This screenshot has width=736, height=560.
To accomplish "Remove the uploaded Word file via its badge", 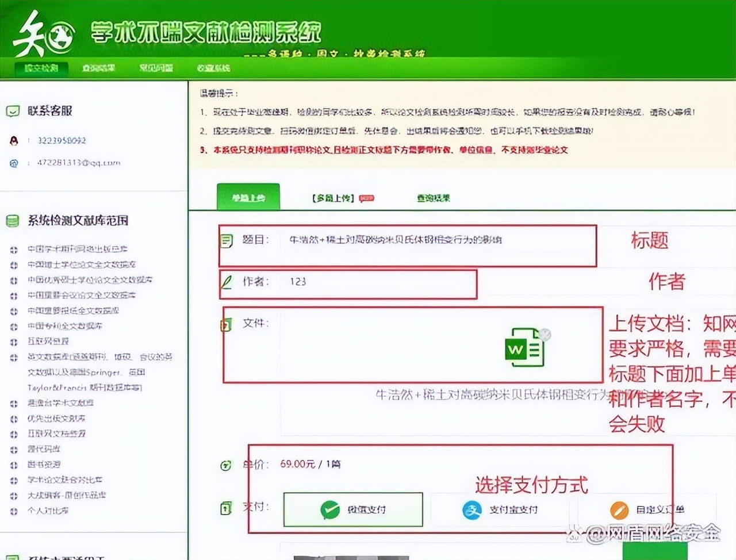I will [x=546, y=334].
